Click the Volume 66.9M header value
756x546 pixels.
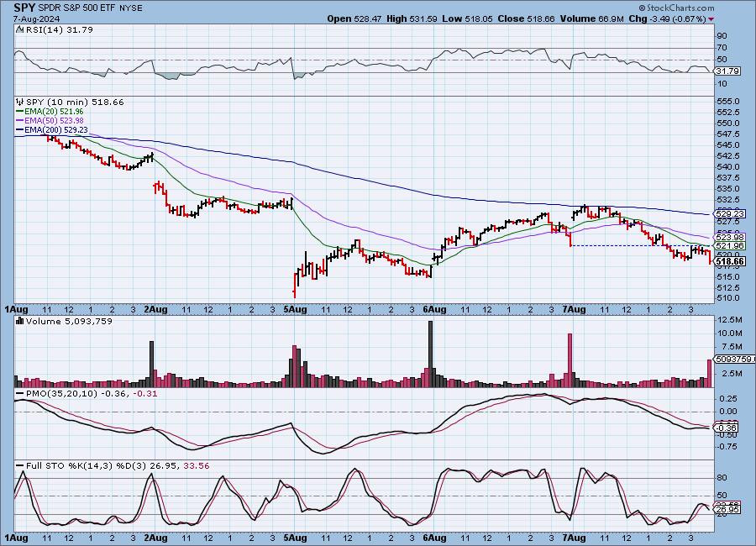point(592,18)
